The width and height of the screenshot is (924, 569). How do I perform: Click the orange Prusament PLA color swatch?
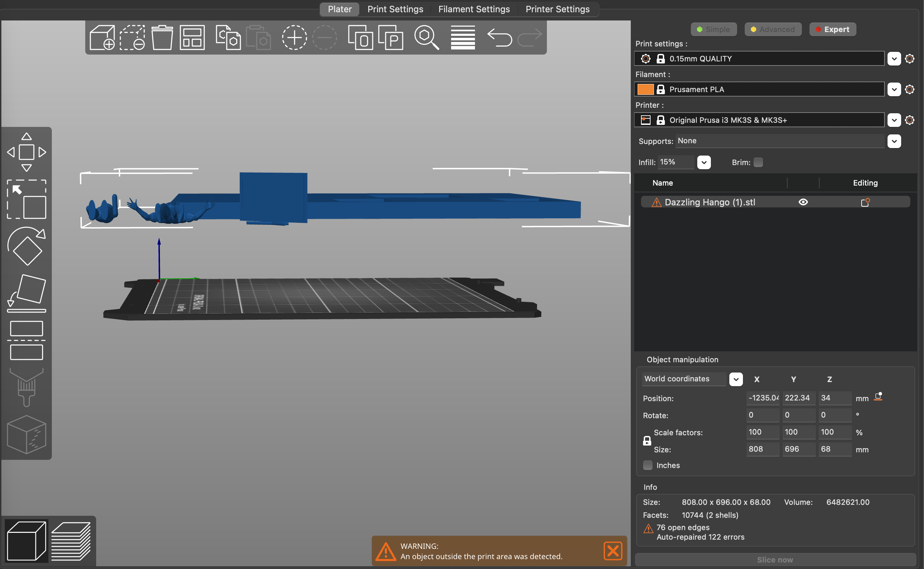tap(646, 89)
